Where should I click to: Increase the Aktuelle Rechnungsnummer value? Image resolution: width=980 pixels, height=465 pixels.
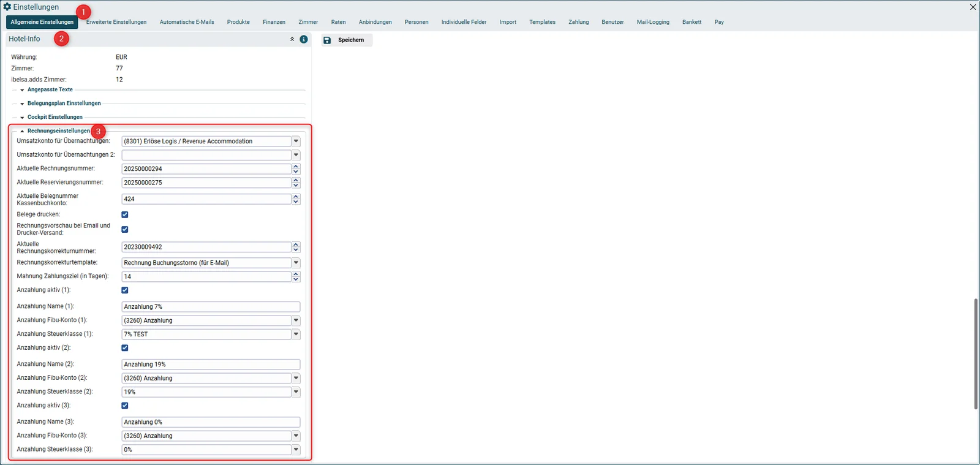pyautogui.click(x=296, y=166)
